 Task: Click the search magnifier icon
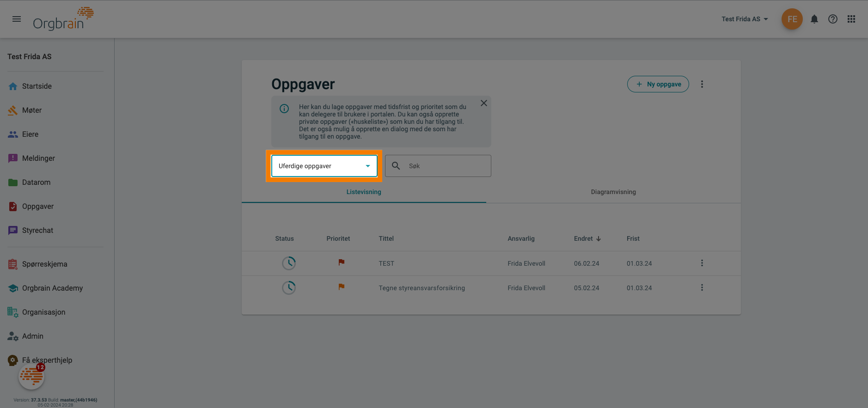click(x=396, y=166)
